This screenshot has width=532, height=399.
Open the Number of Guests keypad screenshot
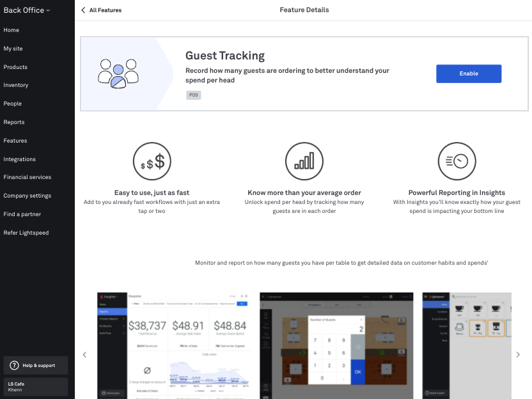click(336, 346)
